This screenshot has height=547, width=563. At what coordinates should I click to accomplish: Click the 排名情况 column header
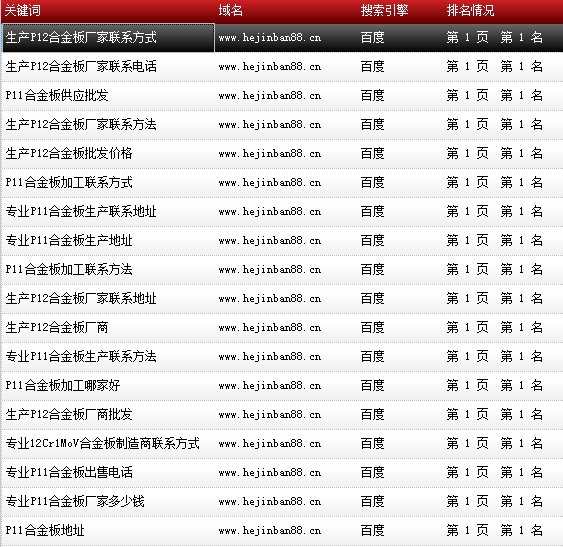point(470,10)
